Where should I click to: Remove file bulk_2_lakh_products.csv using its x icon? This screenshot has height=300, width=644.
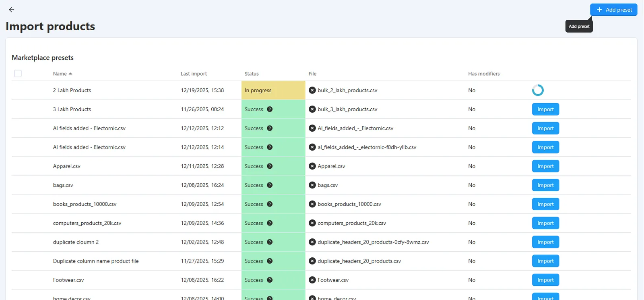point(312,90)
